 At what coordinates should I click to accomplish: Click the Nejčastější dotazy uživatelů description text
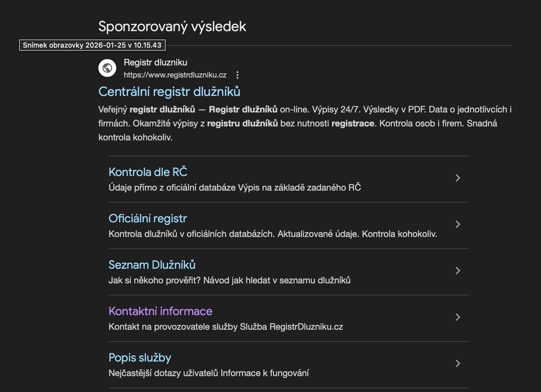click(209, 373)
